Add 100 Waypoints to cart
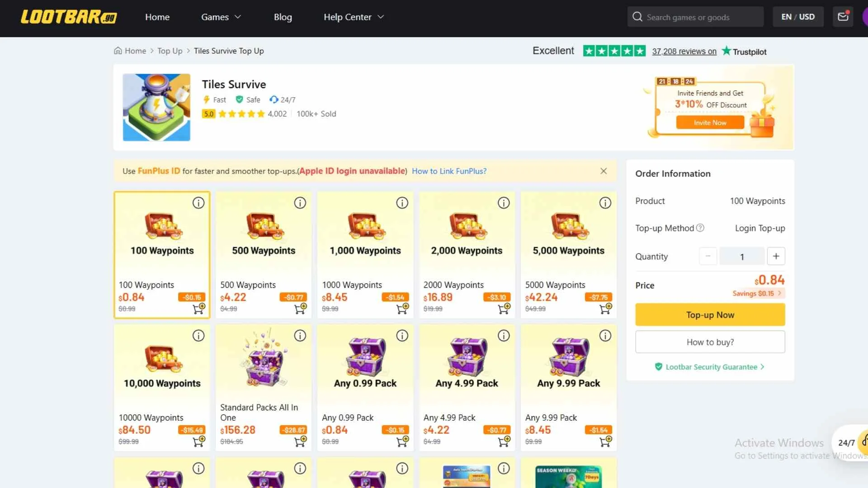The image size is (868, 488). point(198,309)
